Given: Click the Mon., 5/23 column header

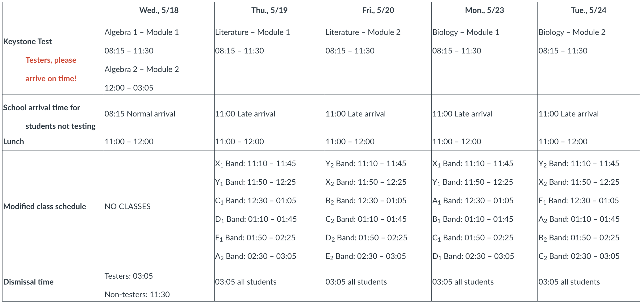Looking at the screenshot, I should [x=484, y=11].
